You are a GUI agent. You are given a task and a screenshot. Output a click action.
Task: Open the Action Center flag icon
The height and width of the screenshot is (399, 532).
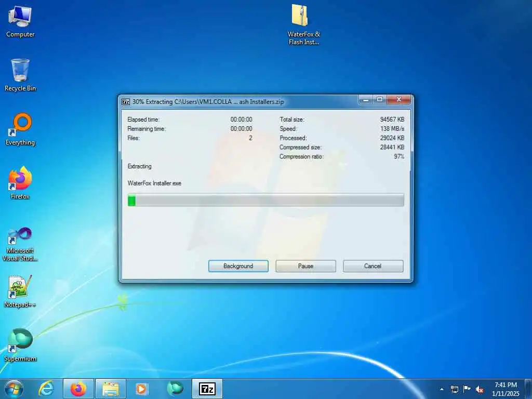pyautogui.click(x=467, y=389)
